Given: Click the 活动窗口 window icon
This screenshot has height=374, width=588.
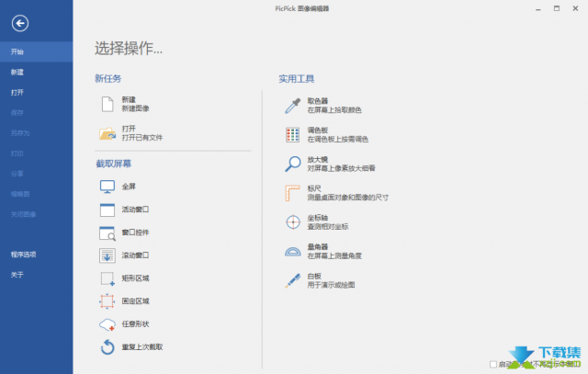Looking at the screenshot, I should [x=107, y=210].
